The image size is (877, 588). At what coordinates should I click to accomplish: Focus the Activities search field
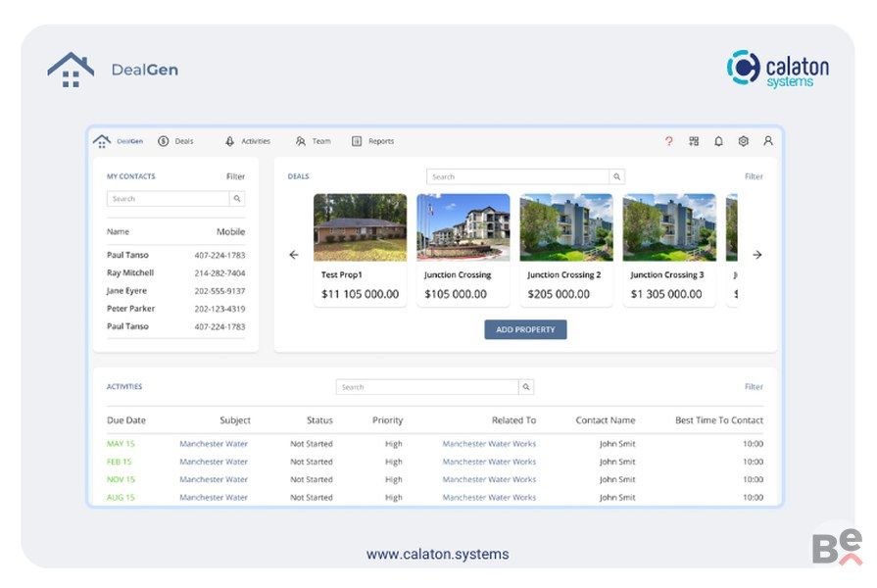(x=427, y=387)
